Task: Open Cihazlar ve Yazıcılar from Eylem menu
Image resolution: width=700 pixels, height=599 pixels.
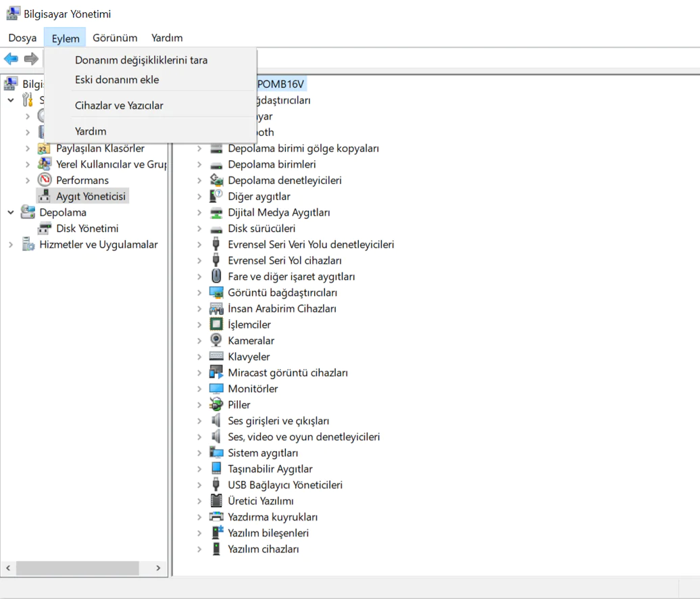Action: [119, 105]
